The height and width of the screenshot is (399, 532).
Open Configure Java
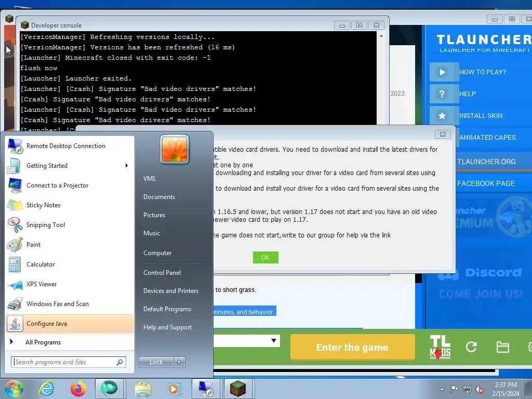point(70,323)
